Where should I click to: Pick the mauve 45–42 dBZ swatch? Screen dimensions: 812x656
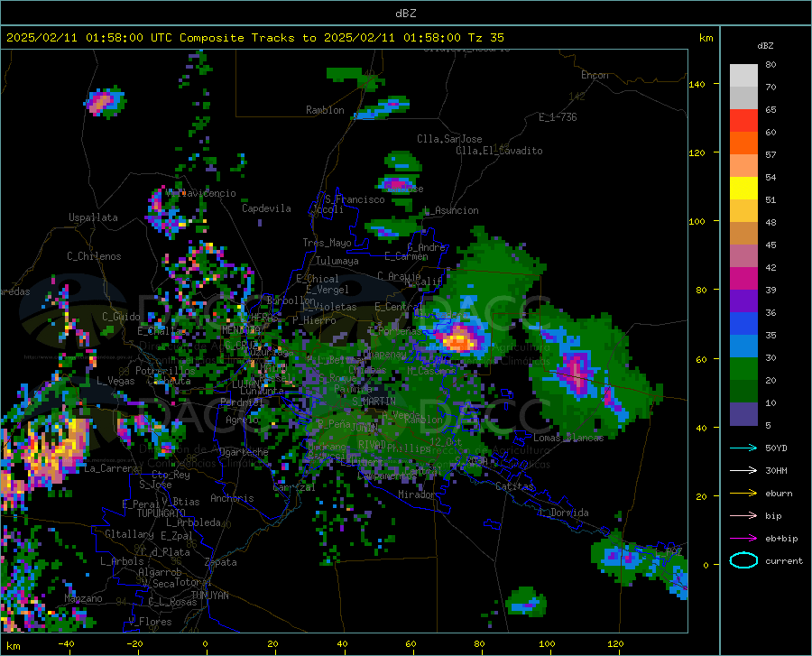pos(743,256)
